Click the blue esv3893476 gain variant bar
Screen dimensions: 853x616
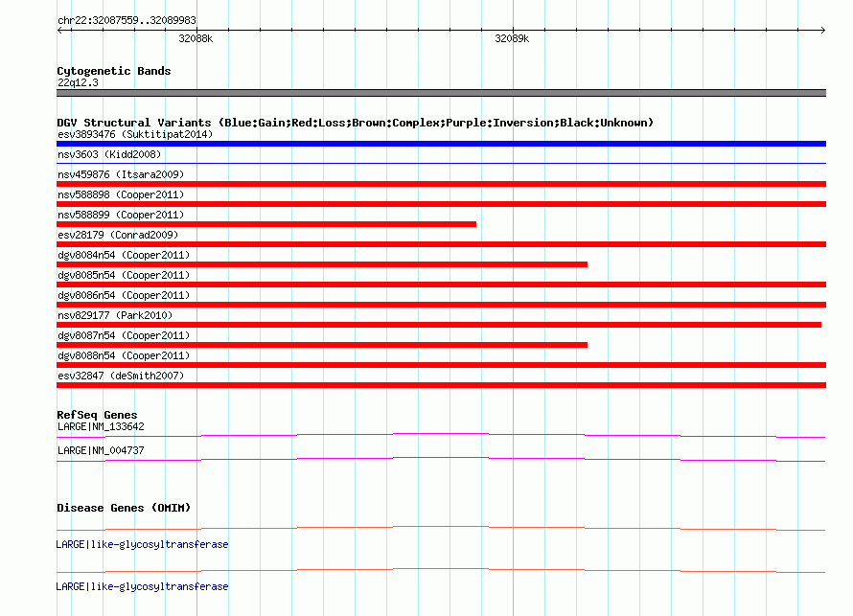click(441, 144)
